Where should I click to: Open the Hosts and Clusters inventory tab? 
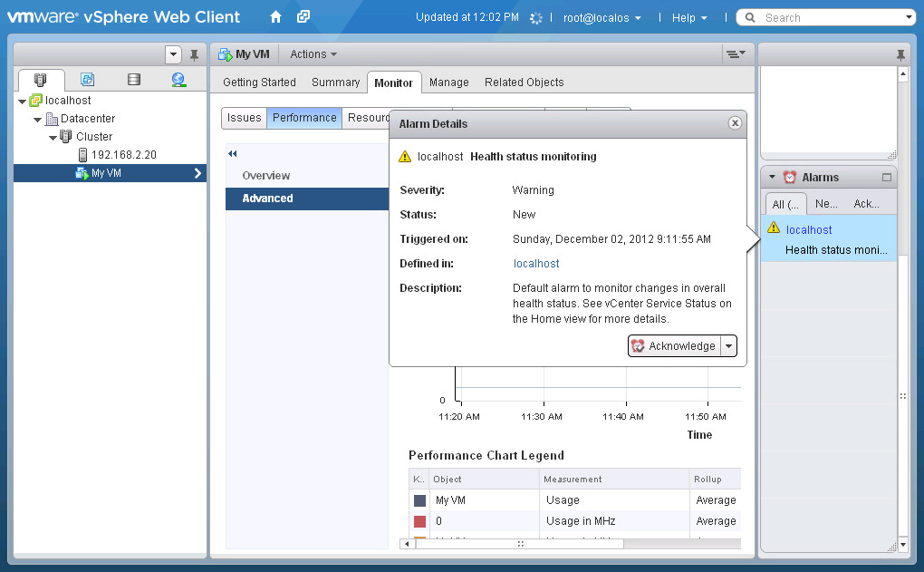pos(40,79)
